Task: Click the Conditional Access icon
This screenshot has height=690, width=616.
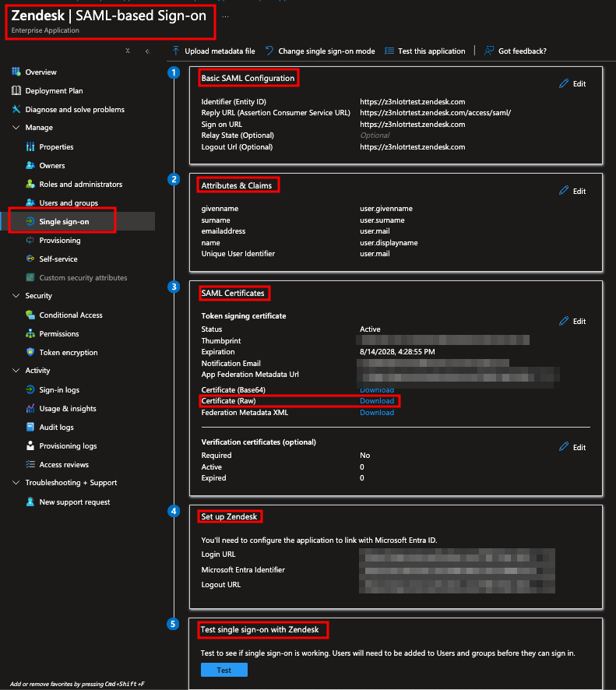Action: [x=30, y=315]
